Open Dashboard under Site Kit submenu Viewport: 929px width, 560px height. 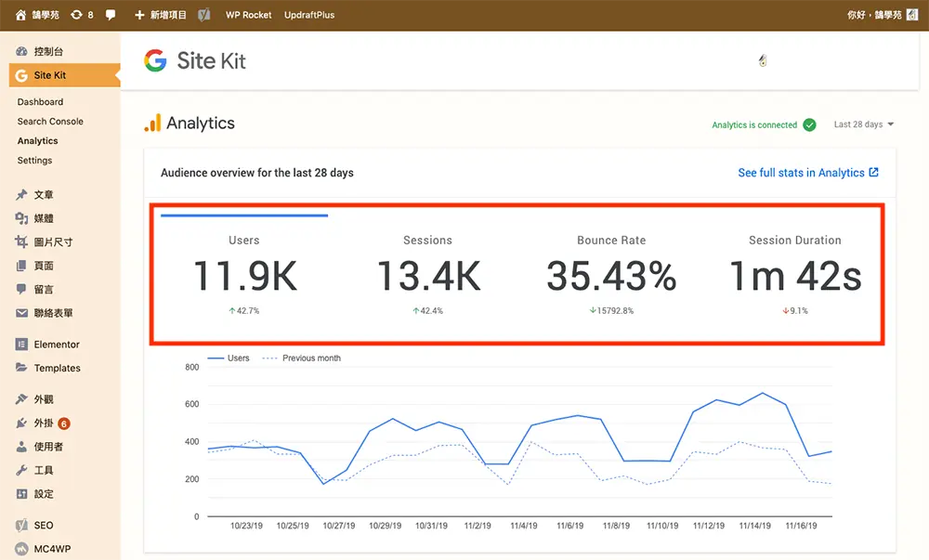coord(40,102)
